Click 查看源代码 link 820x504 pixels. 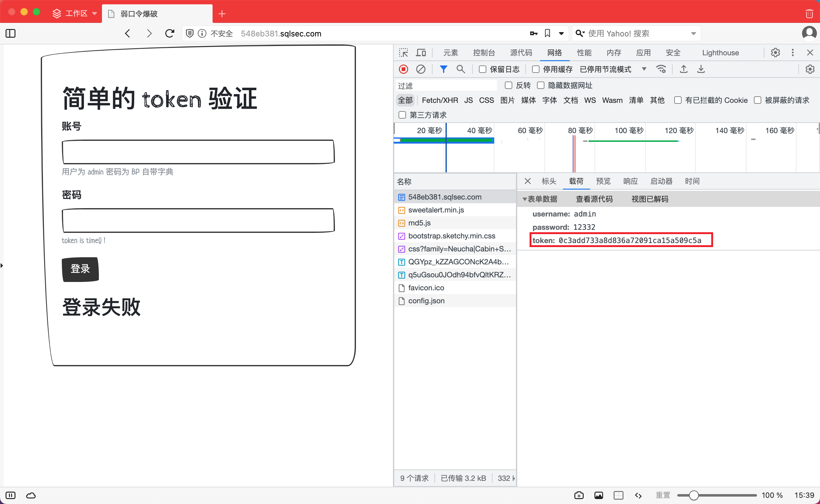click(594, 199)
